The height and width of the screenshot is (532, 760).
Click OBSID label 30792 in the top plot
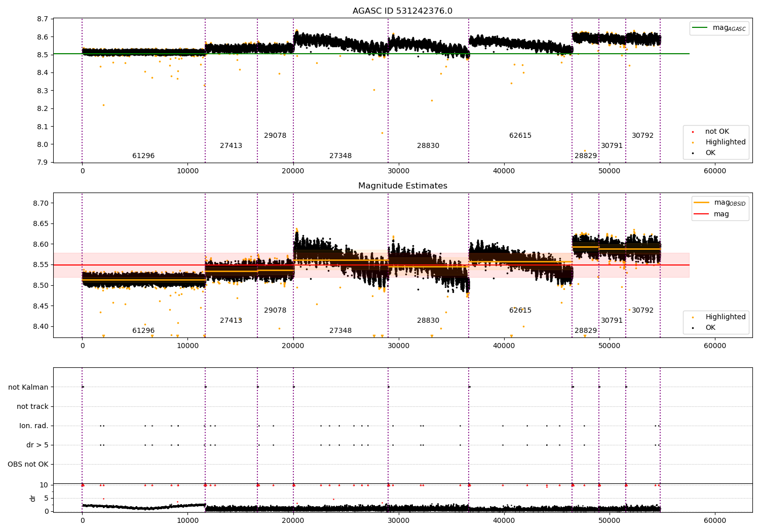(642, 136)
